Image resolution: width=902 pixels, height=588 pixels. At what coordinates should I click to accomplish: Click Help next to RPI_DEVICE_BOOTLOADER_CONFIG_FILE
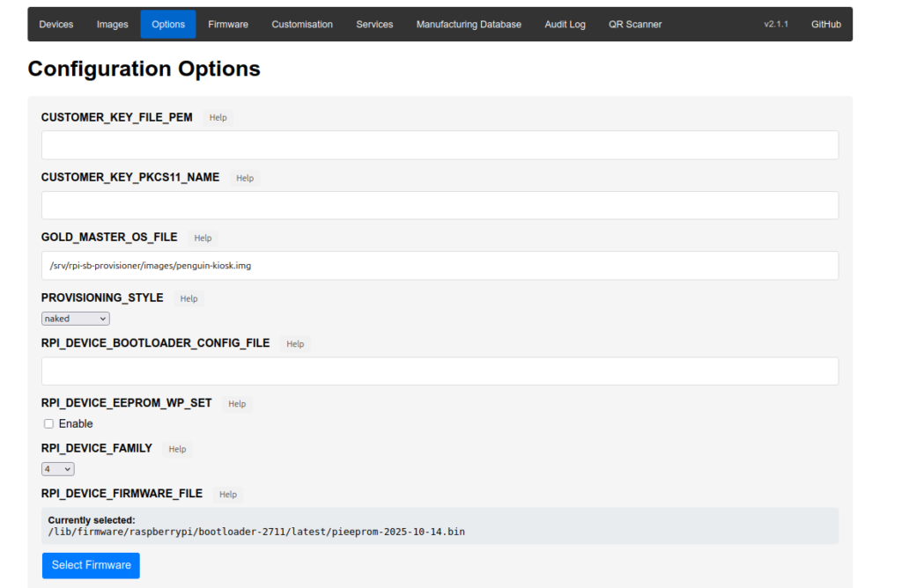pyautogui.click(x=295, y=344)
